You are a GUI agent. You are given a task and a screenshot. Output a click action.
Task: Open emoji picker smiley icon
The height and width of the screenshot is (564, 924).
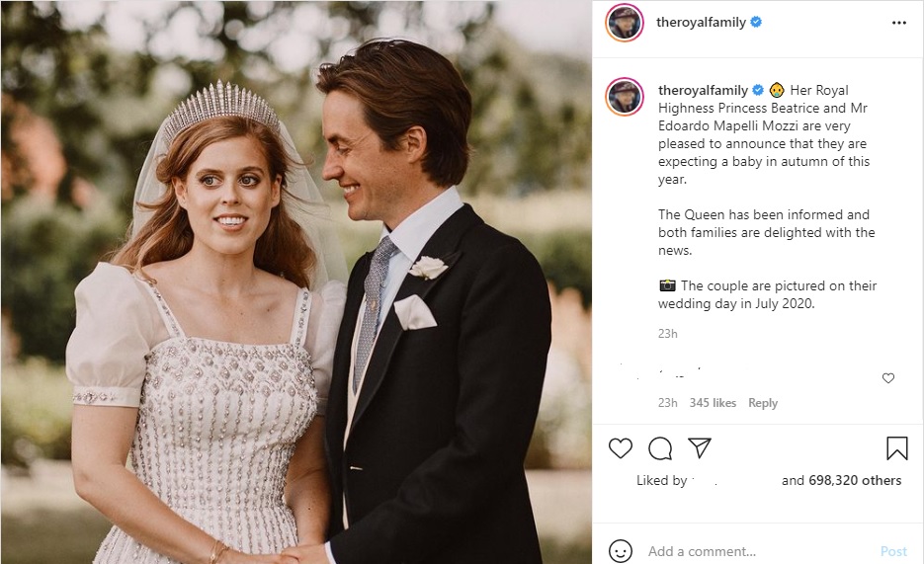click(x=621, y=551)
